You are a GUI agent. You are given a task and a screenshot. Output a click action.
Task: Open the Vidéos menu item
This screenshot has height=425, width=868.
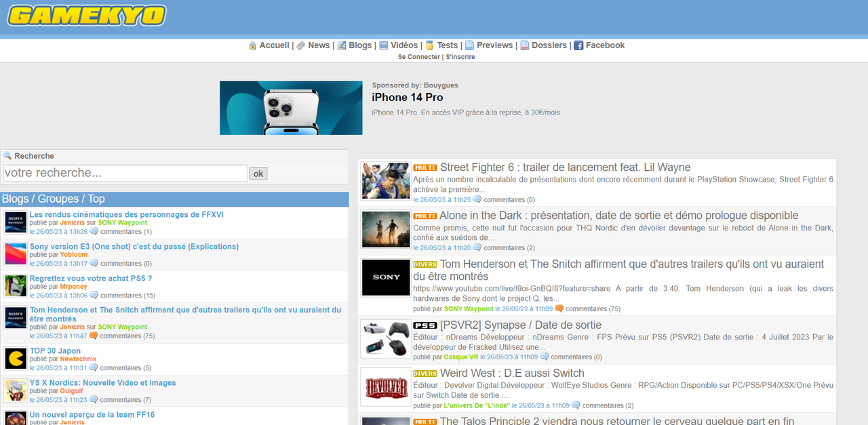(404, 45)
